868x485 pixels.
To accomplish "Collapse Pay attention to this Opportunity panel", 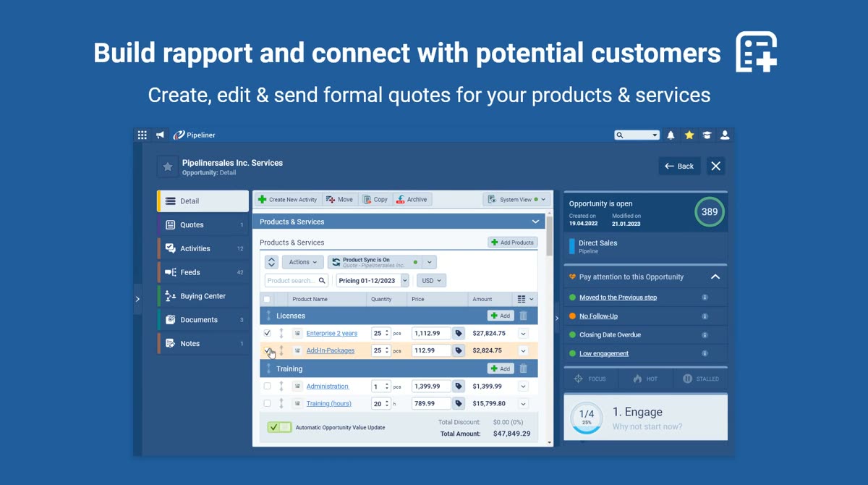I will tap(715, 277).
